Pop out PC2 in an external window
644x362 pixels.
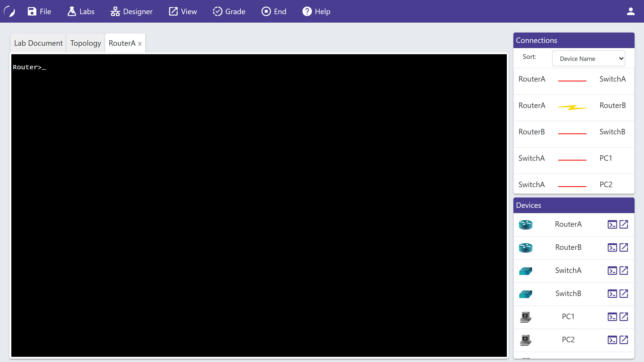[624, 340]
